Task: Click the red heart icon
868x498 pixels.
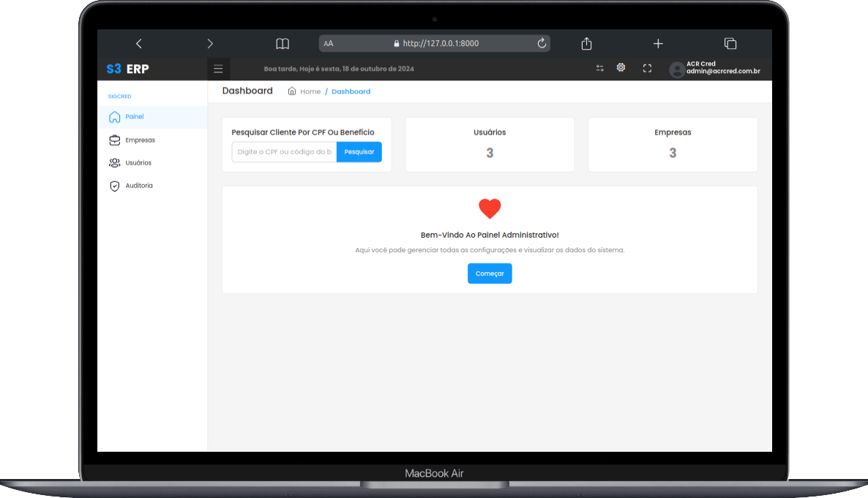Action: pyautogui.click(x=490, y=208)
